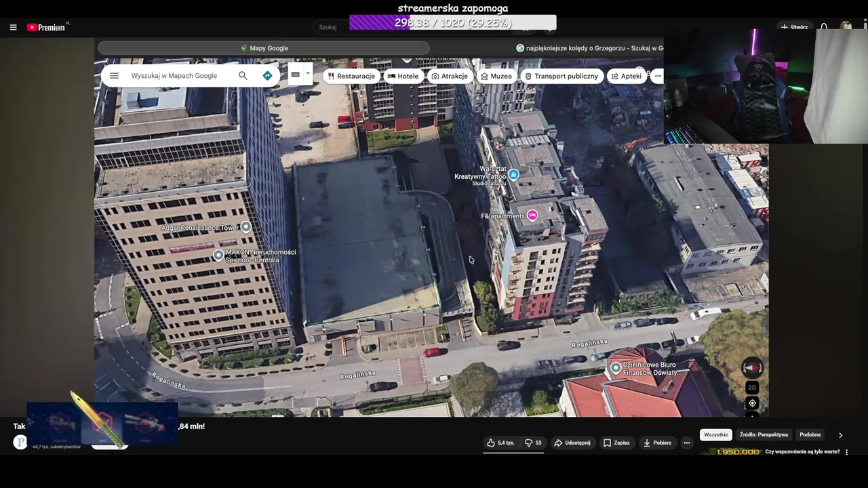Open channel avatar with letter P

(x=20, y=442)
